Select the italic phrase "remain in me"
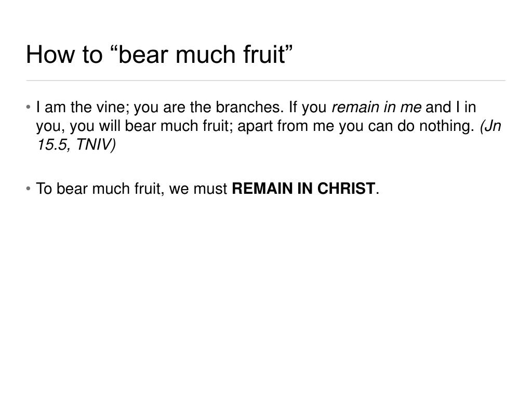This screenshot has height=399, width=532. 376,107
